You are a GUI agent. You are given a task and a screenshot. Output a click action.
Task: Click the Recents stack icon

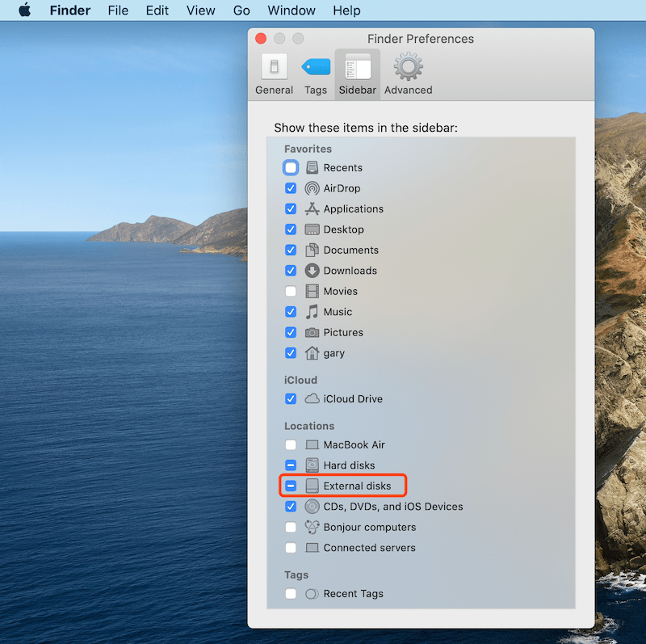pos(312,167)
